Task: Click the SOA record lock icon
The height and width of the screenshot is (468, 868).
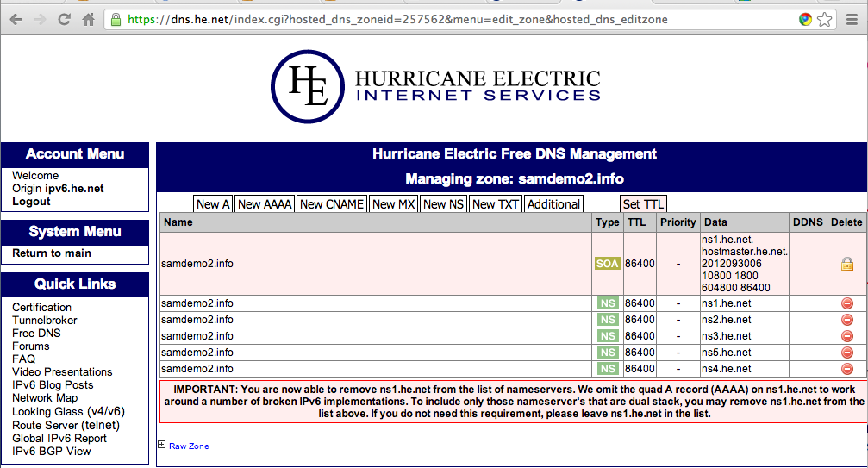Action: pyautogui.click(x=847, y=264)
